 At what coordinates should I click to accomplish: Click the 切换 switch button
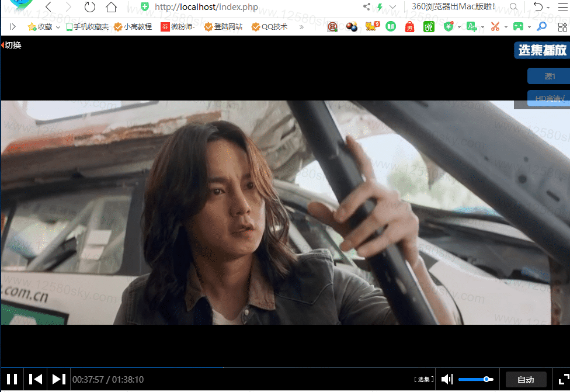(x=12, y=45)
